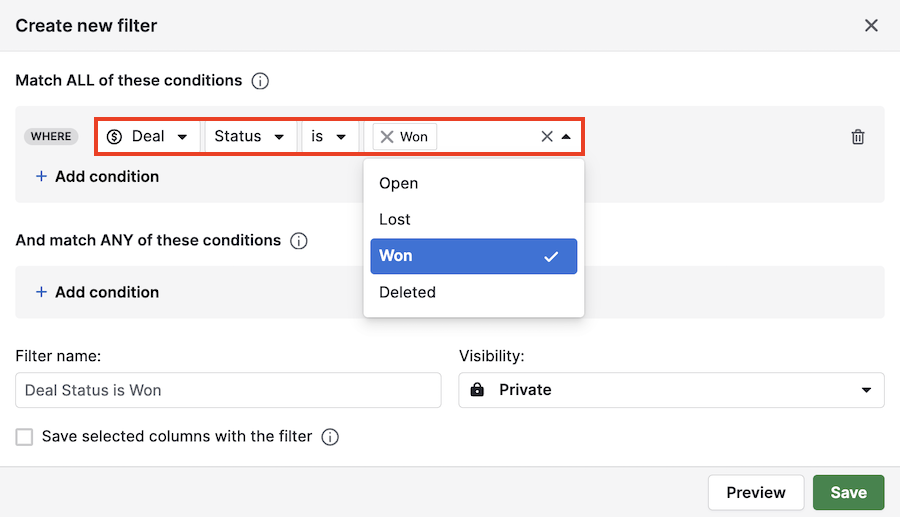Remove the Won tag with its X

click(387, 137)
